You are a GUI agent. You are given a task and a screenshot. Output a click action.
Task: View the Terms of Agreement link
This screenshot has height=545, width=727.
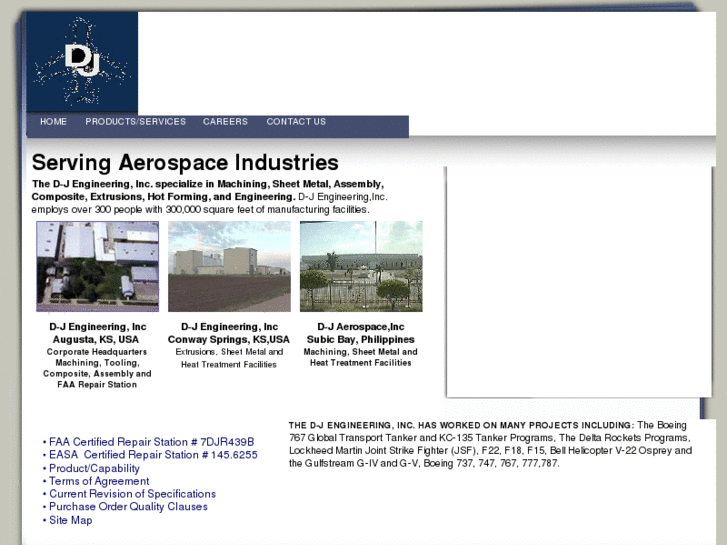(x=99, y=481)
